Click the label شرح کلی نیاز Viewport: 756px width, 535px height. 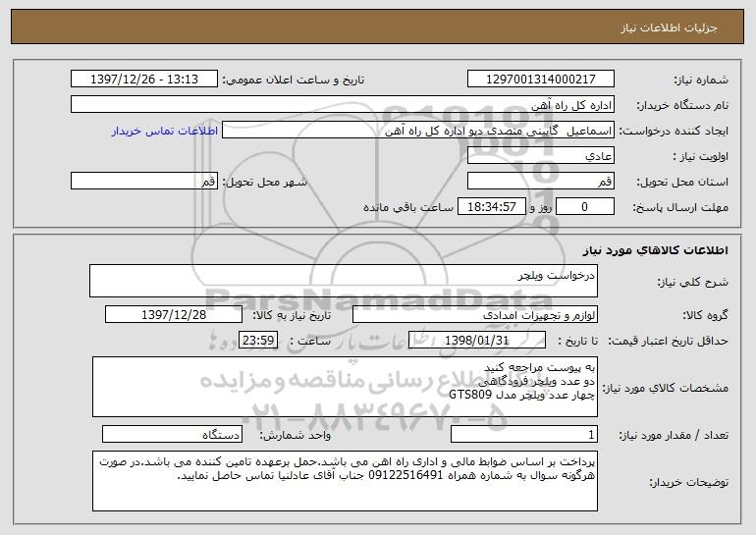(693, 282)
